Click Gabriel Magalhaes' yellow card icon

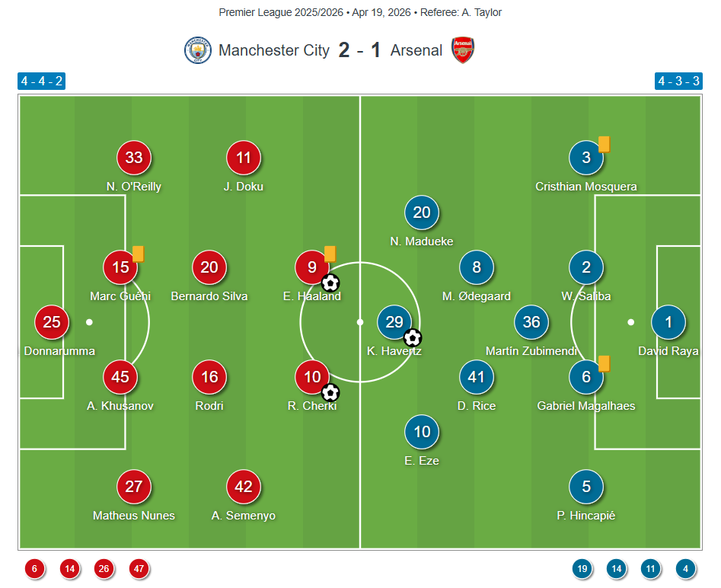(x=604, y=363)
